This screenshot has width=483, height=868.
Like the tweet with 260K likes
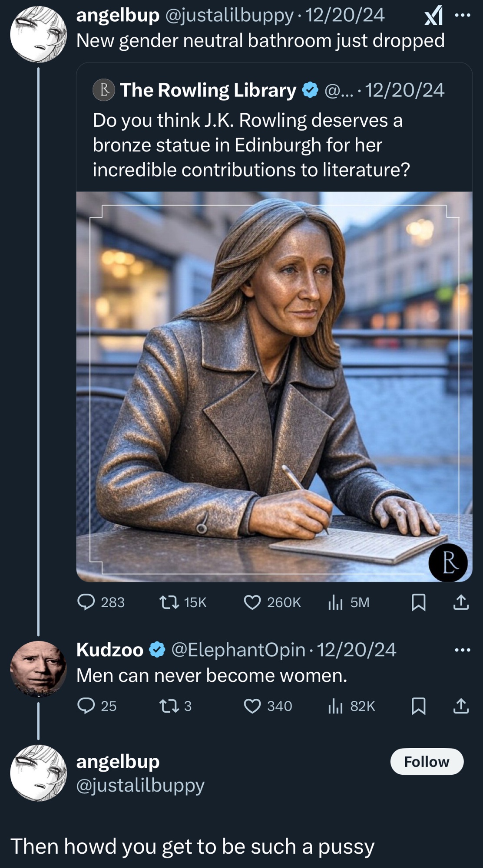click(252, 602)
